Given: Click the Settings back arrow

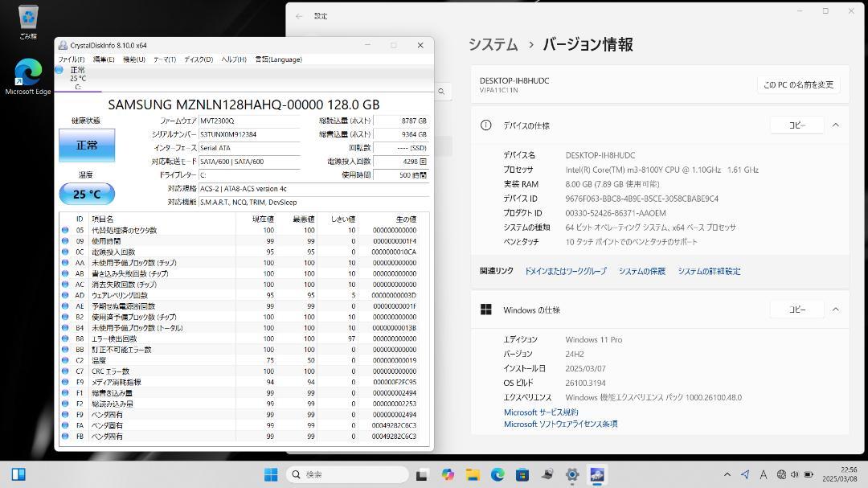Looking at the screenshot, I should (299, 16).
